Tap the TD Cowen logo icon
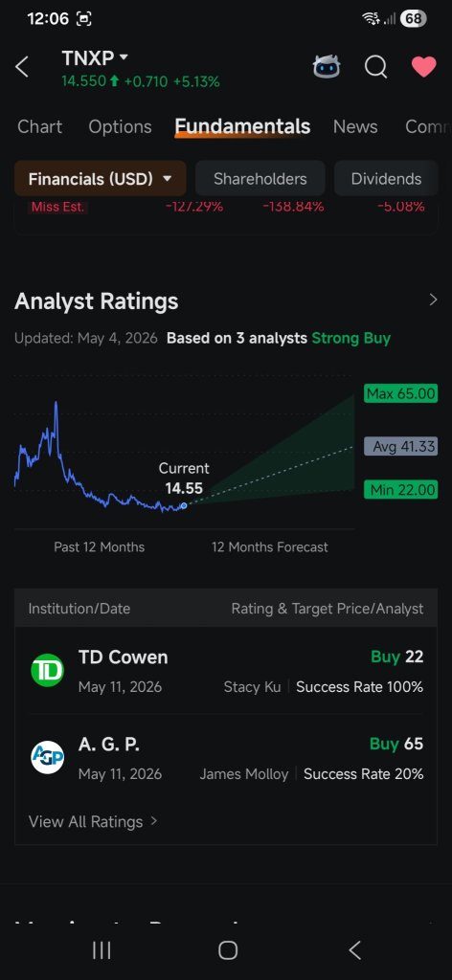The width and height of the screenshot is (452, 980). tap(48, 671)
